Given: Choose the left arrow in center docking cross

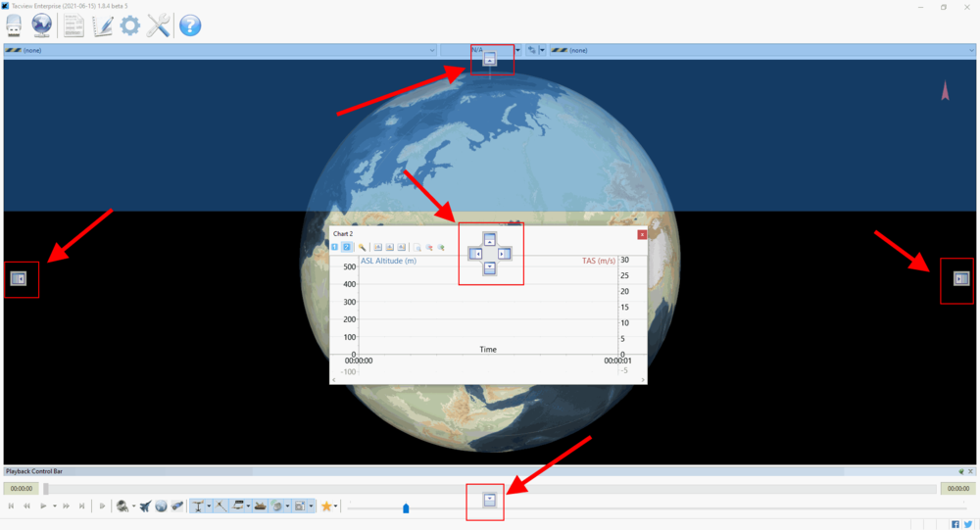Looking at the screenshot, I should coord(475,254).
